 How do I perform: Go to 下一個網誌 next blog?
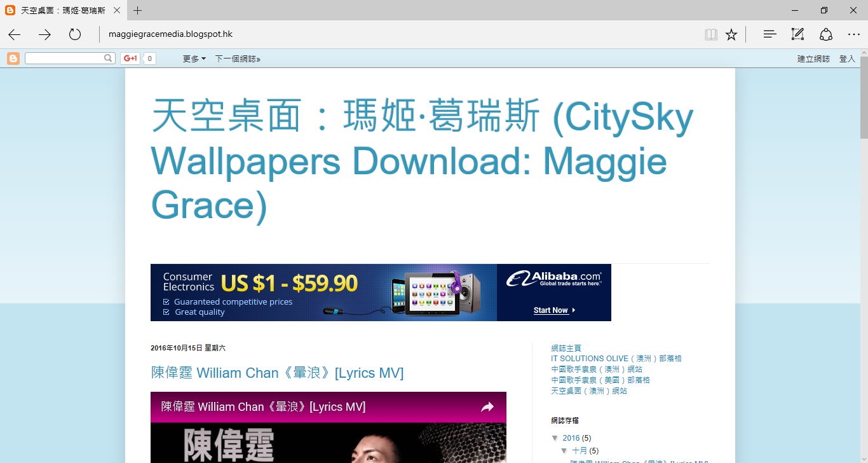(238, 59)
